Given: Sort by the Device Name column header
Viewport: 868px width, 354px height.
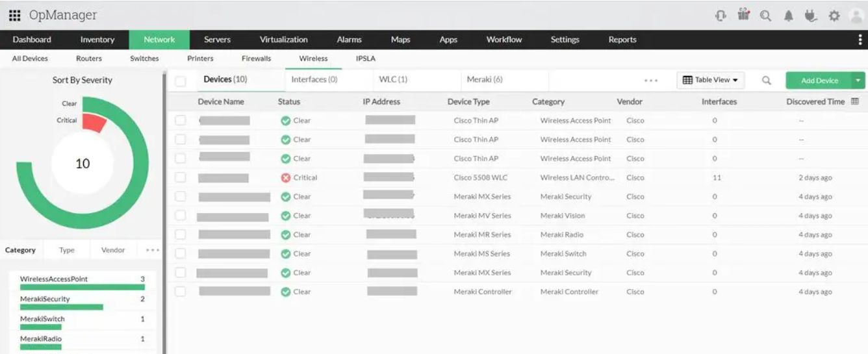Looking at the screenshot, I should pyautogui.click(x=221, y=101).
